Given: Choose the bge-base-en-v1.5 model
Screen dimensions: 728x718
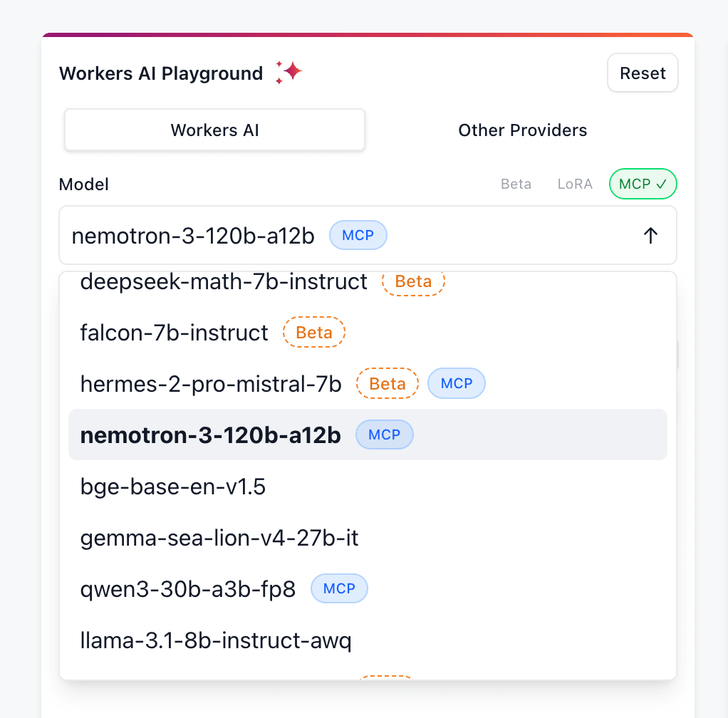Looking at the screenshot, I should [173, 487].
